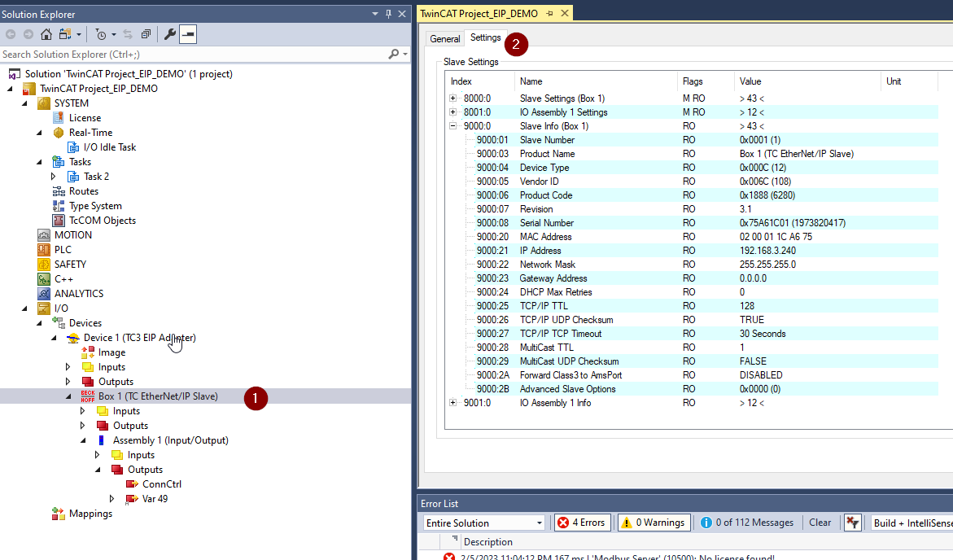This screenshot has height=560, width=953.
Task: Click the Back arrow in Solution Explorer toolbar
Action: click(x=11, y=35)
